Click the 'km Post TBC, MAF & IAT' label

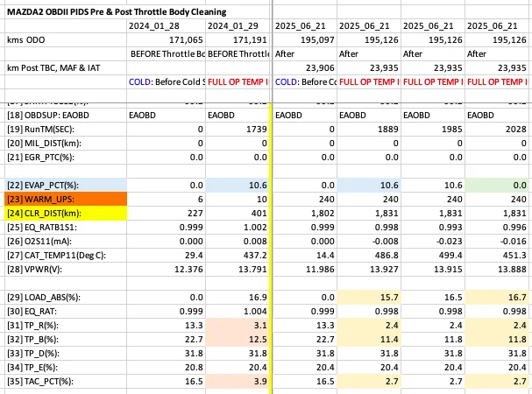tap(53, 67)
